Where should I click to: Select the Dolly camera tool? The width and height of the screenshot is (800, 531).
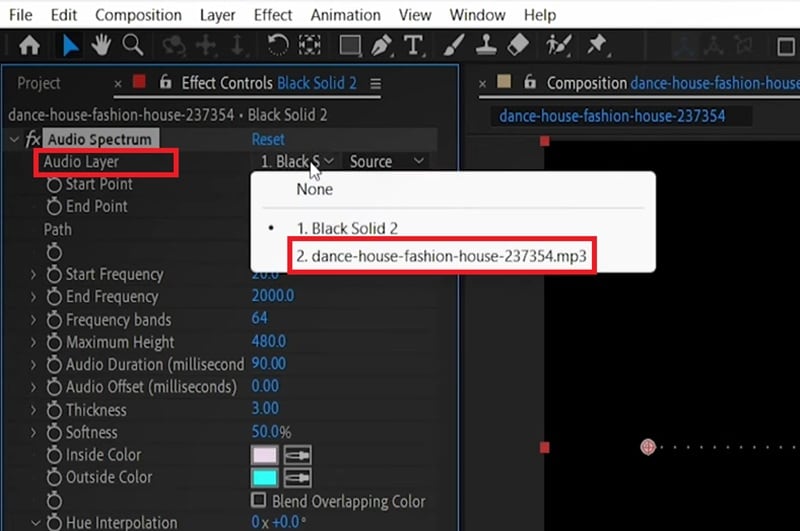point(237,46)
